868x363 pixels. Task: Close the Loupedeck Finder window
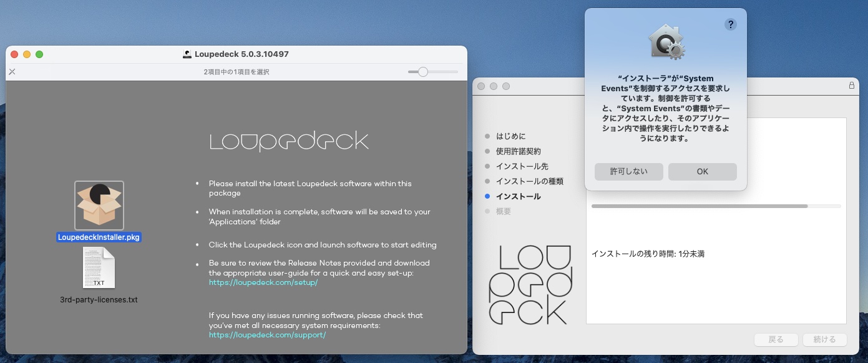tap(14, 54)
